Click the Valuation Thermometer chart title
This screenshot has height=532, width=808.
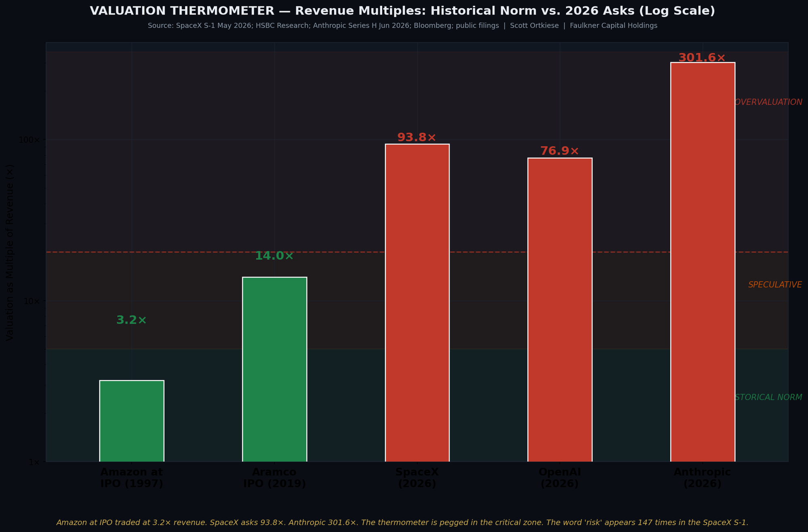[402, 11]
